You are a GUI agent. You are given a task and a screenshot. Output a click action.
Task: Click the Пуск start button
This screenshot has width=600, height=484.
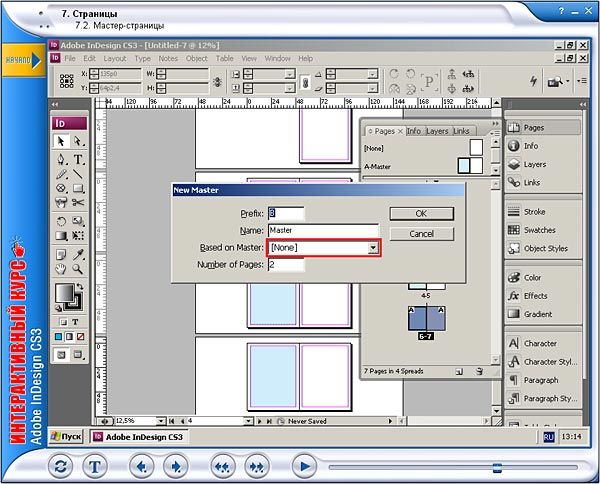[x=66, y=437]
